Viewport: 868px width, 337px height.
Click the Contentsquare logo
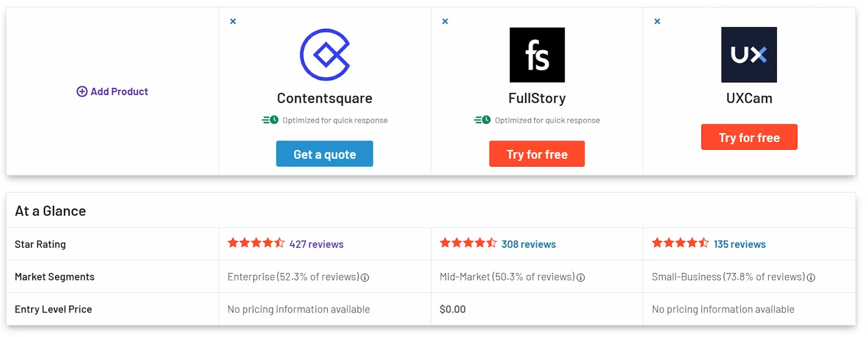tap(325, 55)
